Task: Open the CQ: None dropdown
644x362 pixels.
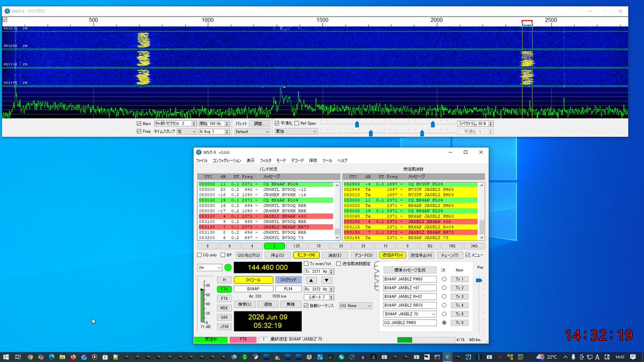Action: point(355,306)
